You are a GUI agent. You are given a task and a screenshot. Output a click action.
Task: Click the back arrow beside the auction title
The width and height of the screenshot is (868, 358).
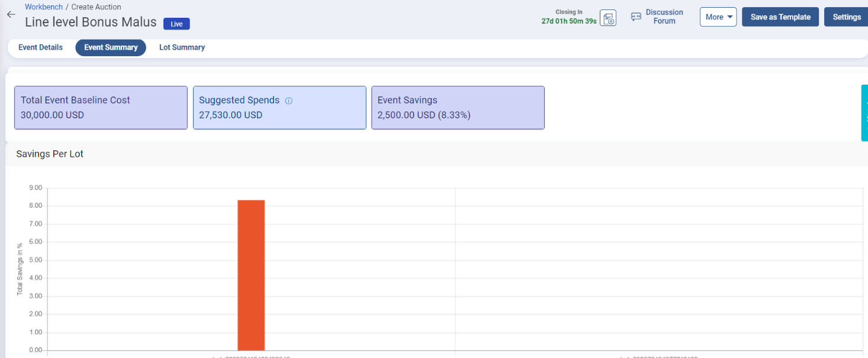(x=11, y=15)
